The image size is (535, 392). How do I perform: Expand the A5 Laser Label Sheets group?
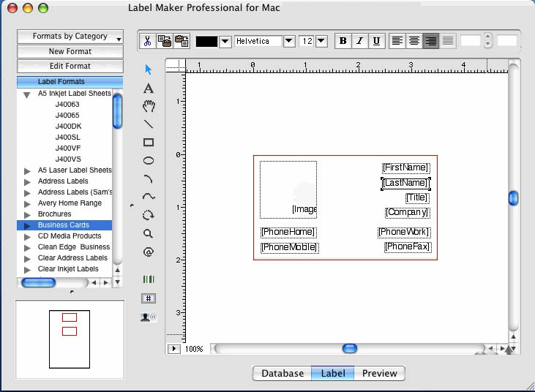tap(27, 171)
